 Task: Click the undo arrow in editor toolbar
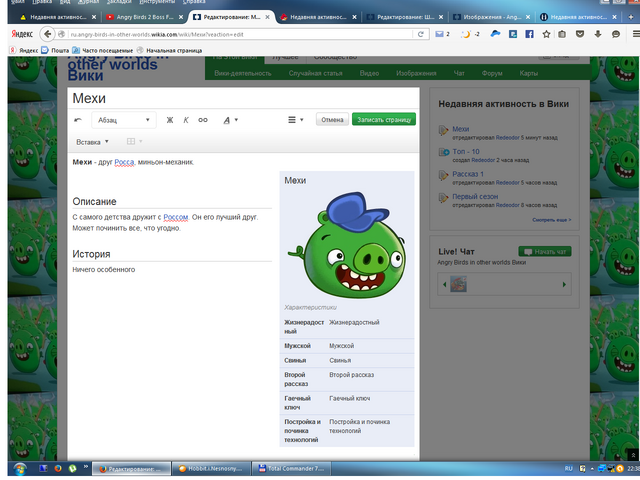(78, 120)
